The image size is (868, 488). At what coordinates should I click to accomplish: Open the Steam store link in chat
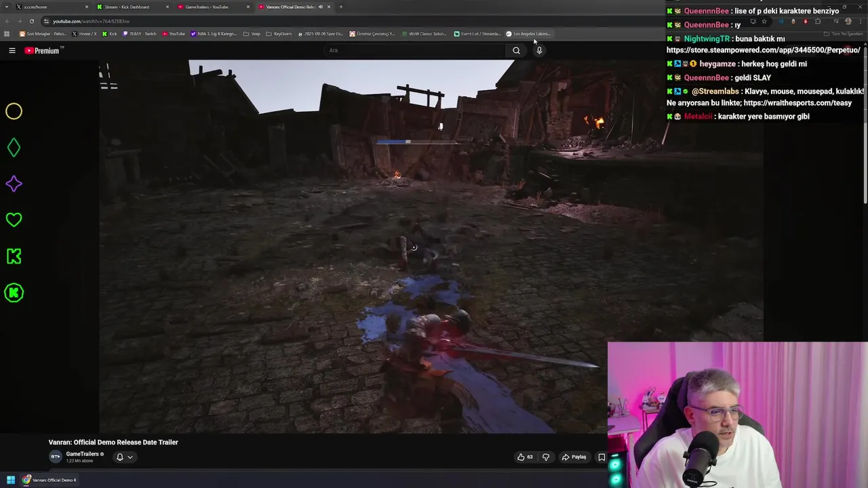pyautogui.click(x=764, y=50)
